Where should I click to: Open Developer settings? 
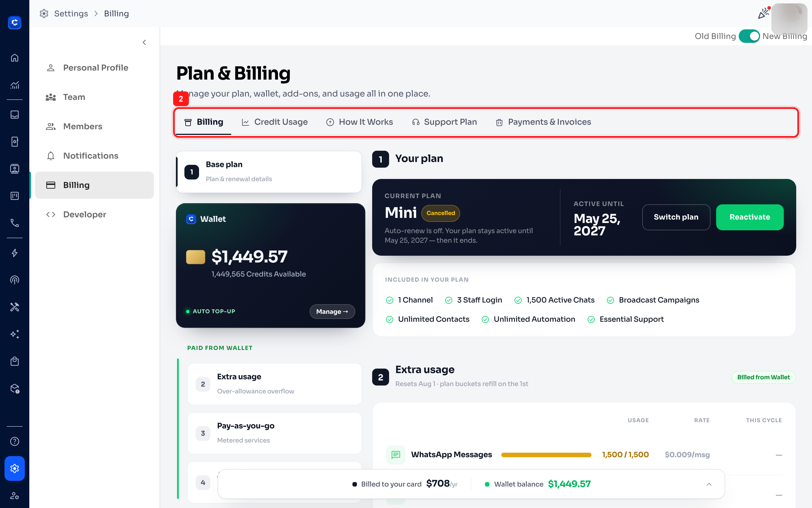tap(94, 214)
